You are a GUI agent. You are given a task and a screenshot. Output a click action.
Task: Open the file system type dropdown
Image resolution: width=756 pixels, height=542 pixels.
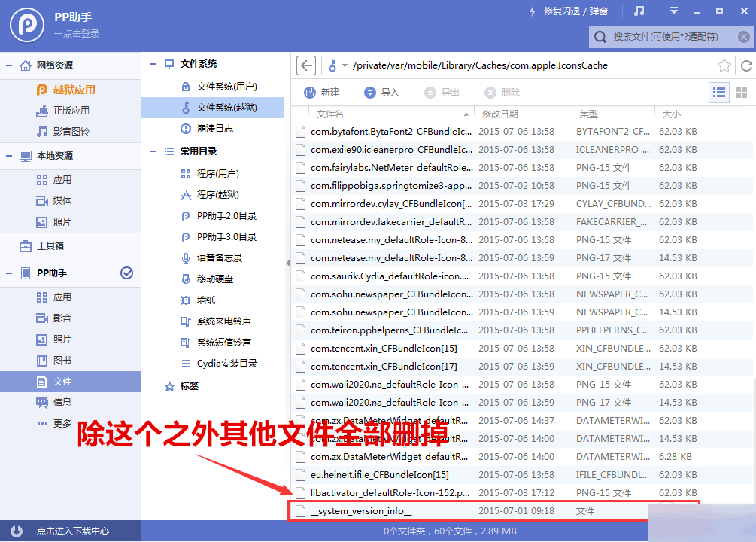tap(338, 65)
